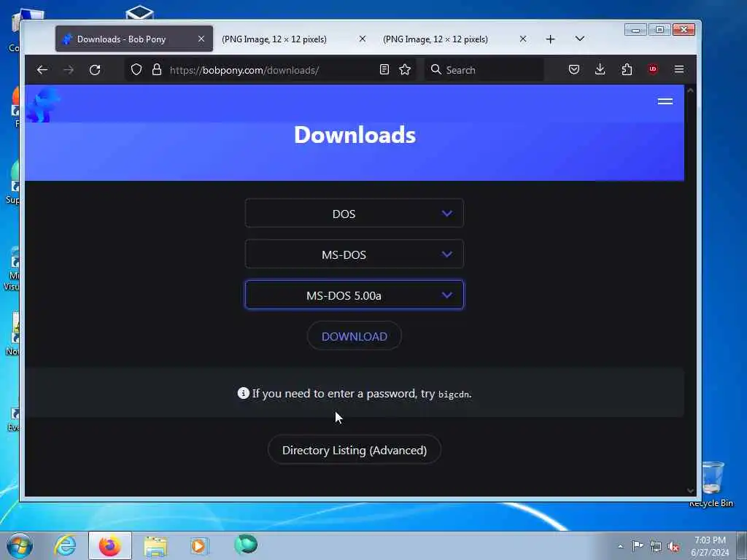Viewport: 747px width, 560px height.
Task: Close the Downloads - Bob Pony tab
Action: point(201,39)
